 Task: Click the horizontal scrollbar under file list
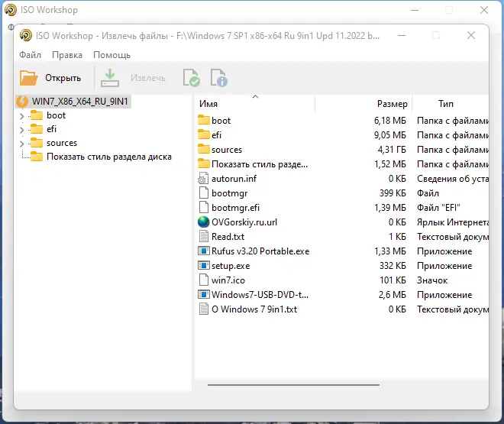coord(293,384)
